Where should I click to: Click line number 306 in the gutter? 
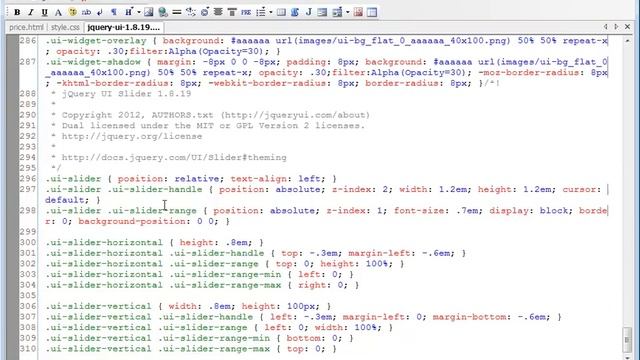click(28, 306)
